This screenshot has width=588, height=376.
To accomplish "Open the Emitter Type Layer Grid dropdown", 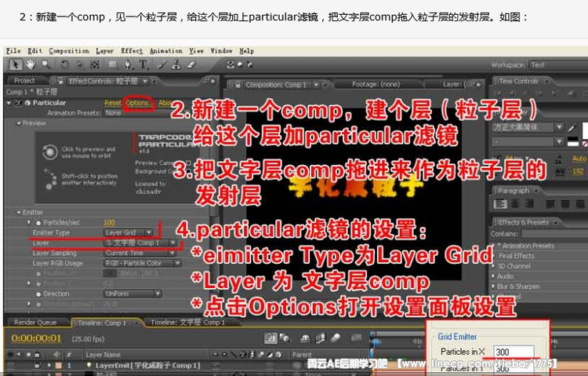I will coord(129,232).
